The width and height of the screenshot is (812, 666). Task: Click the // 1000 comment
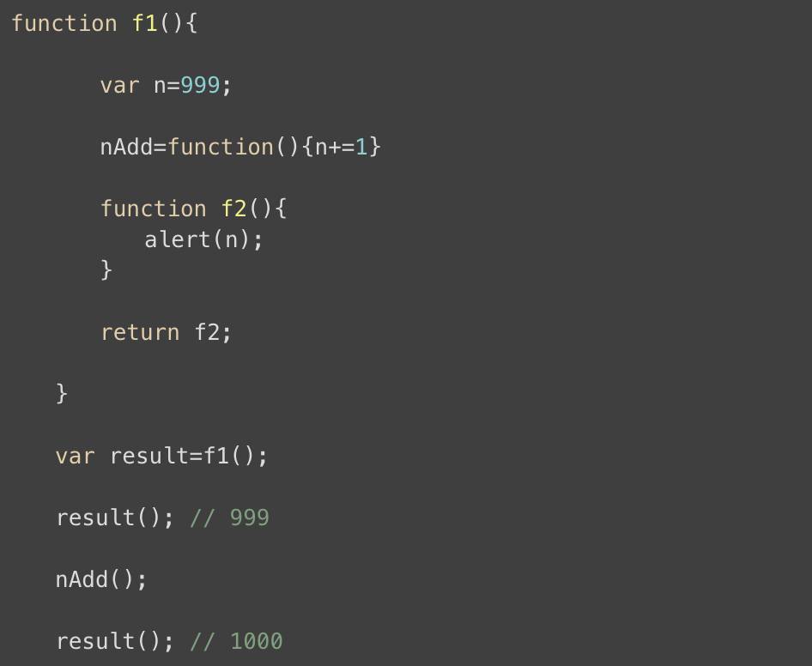(236, 641)
